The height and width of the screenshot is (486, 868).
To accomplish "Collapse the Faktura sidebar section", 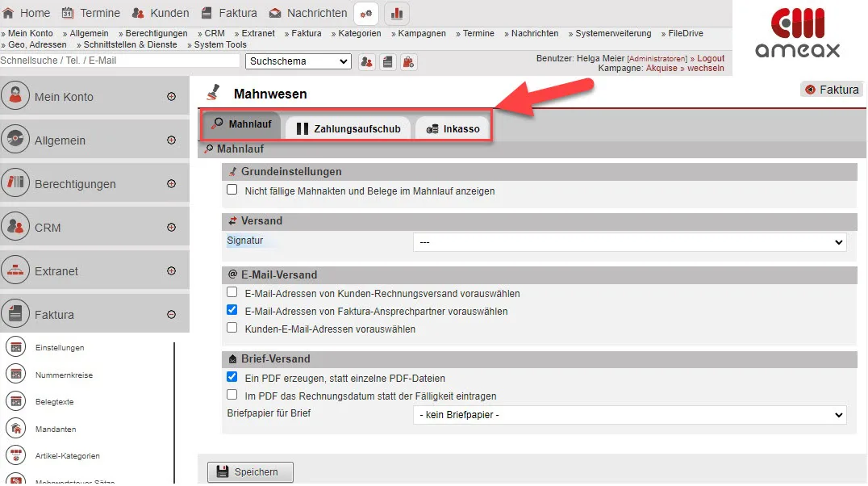I will (171, 314).
